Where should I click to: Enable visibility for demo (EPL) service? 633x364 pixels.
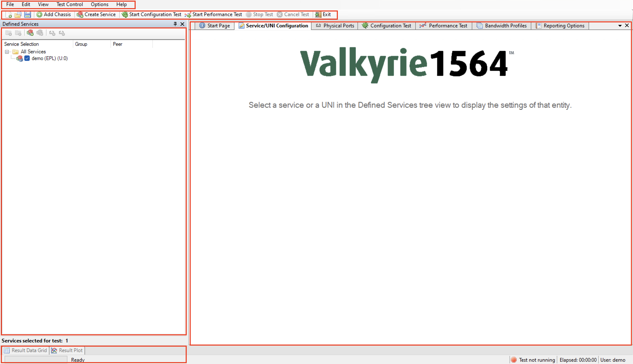point(27,58)
